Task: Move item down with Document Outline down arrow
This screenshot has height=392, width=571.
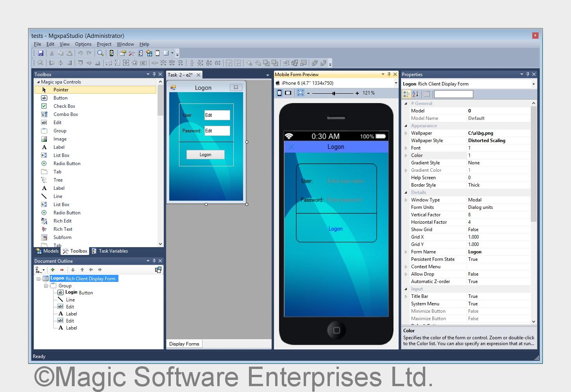Action: point(73,270)
